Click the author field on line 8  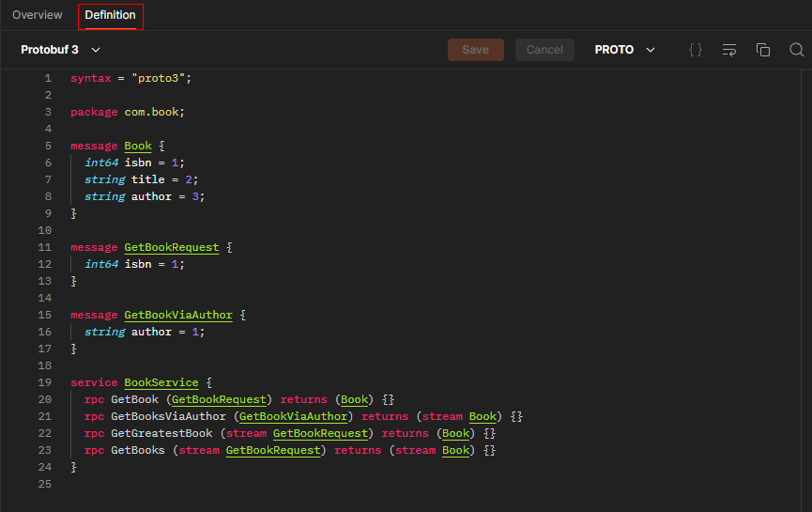pyautogui.click(x=151, y=196)
